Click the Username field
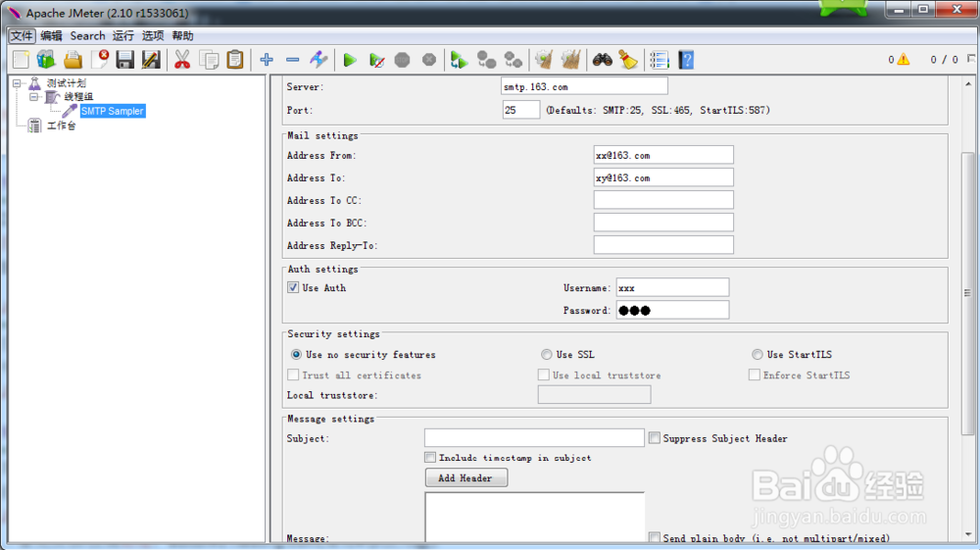This screenshot has height=550, width=980. pos(672,287)
